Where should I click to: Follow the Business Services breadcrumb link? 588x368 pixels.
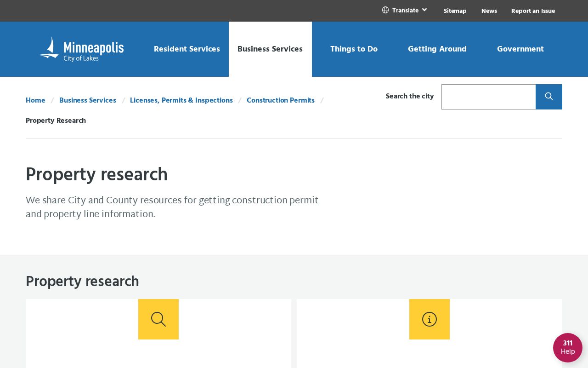[88, 100]
